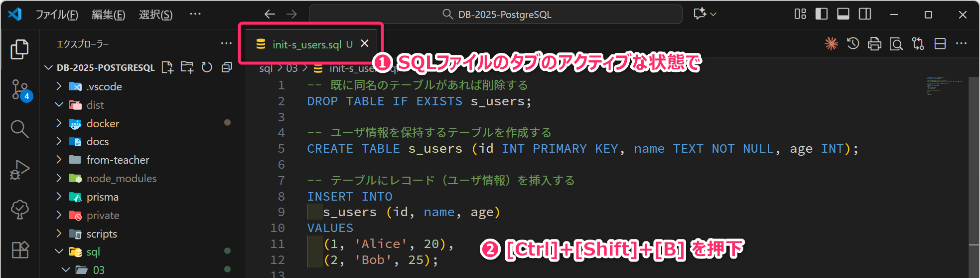Click the DB-2025-PostgreSQL command search box
The image size is (980, 278).
tap(496, 14)
